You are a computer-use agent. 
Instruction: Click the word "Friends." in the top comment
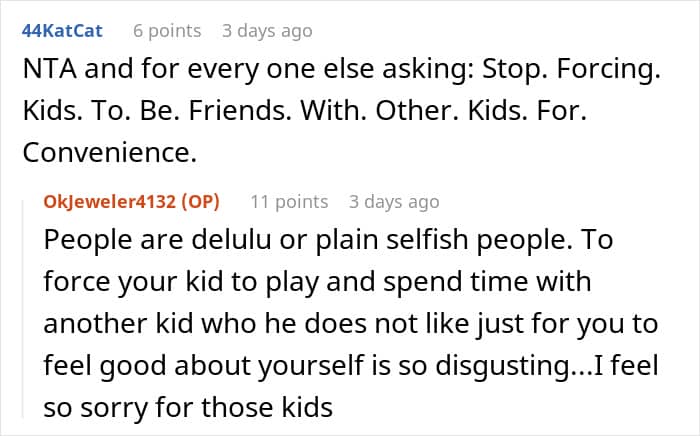click(x=227, y=116)
